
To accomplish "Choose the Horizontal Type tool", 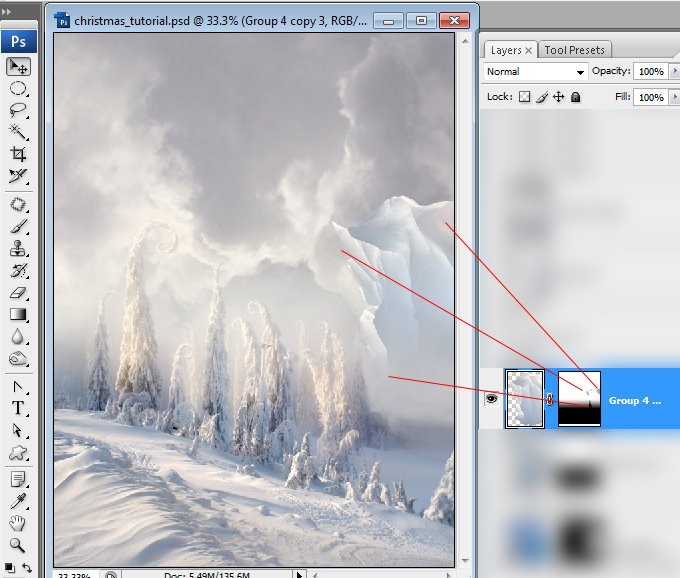I will coord(18,408).
